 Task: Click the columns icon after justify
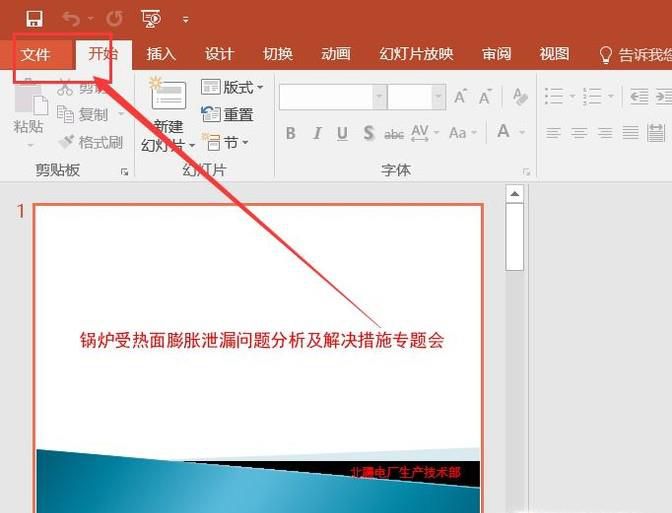[x=656, y=133]
